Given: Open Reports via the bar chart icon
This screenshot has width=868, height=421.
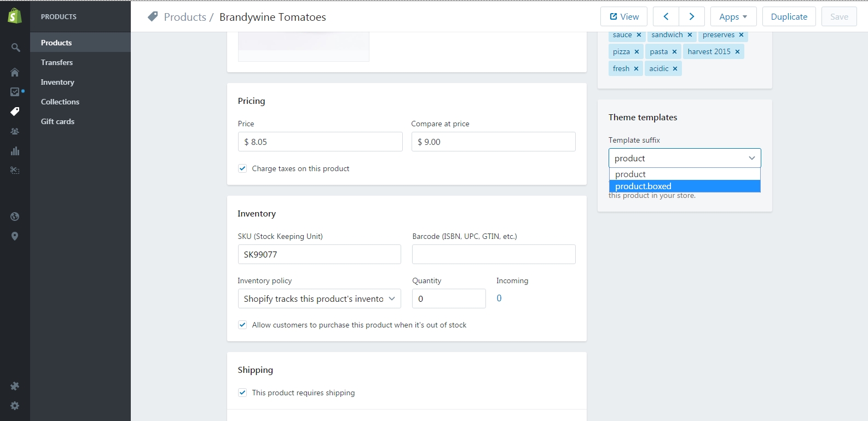Looking at the screenshot, I should [15, 151].
